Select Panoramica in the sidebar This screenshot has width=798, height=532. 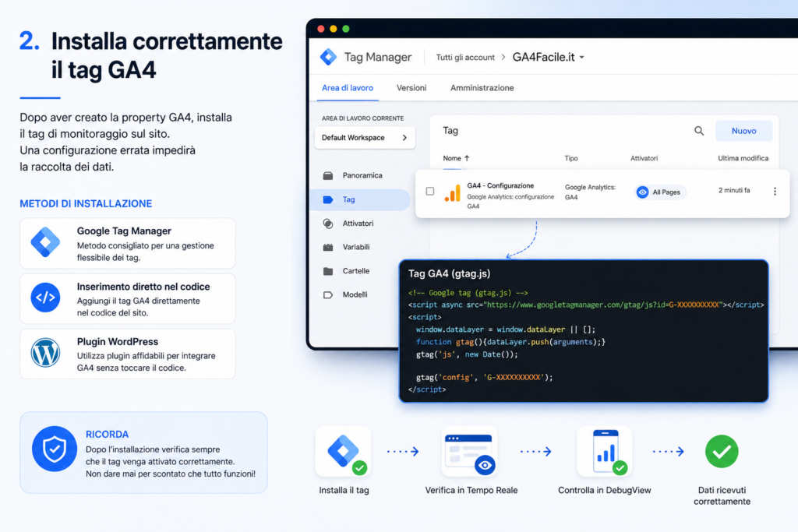362,175
